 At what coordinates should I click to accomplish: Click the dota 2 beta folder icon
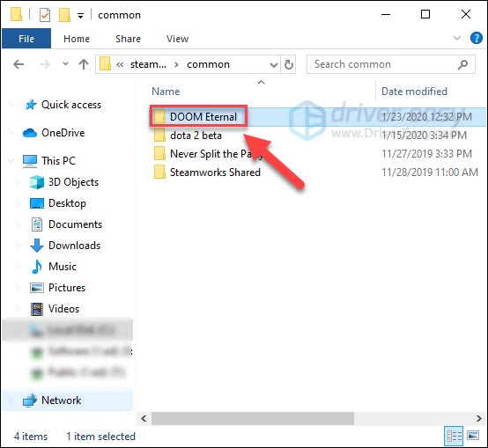(x=159, y=135)
